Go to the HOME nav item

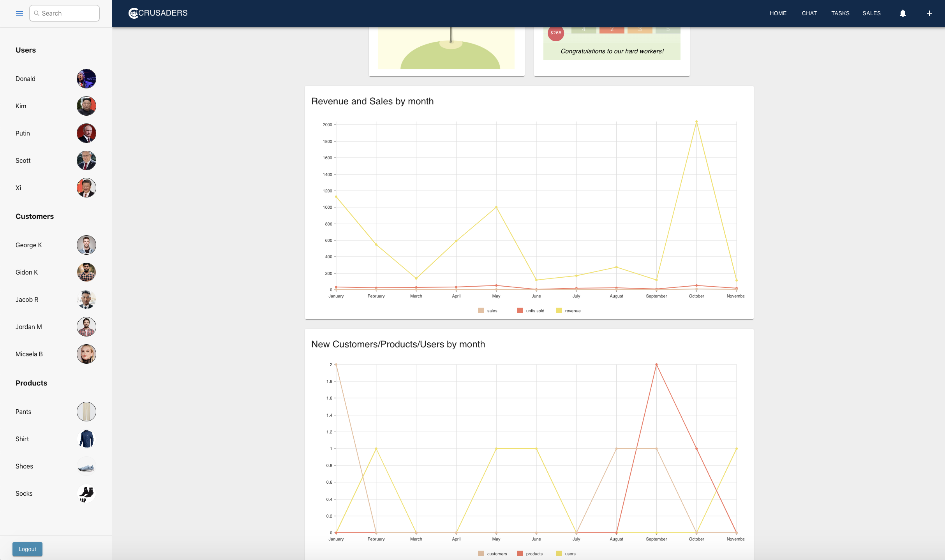778,13
